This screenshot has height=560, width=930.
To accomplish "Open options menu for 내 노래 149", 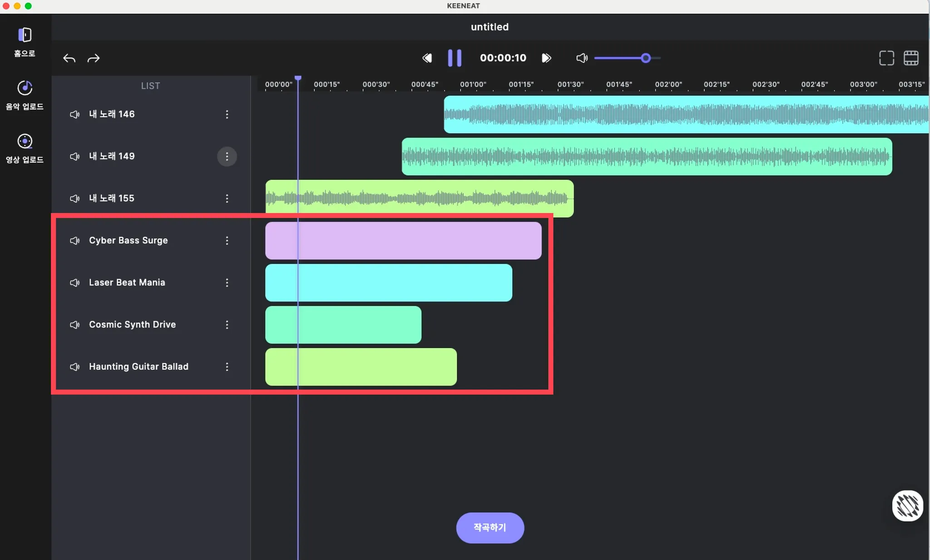I will (x=227, y=157).
